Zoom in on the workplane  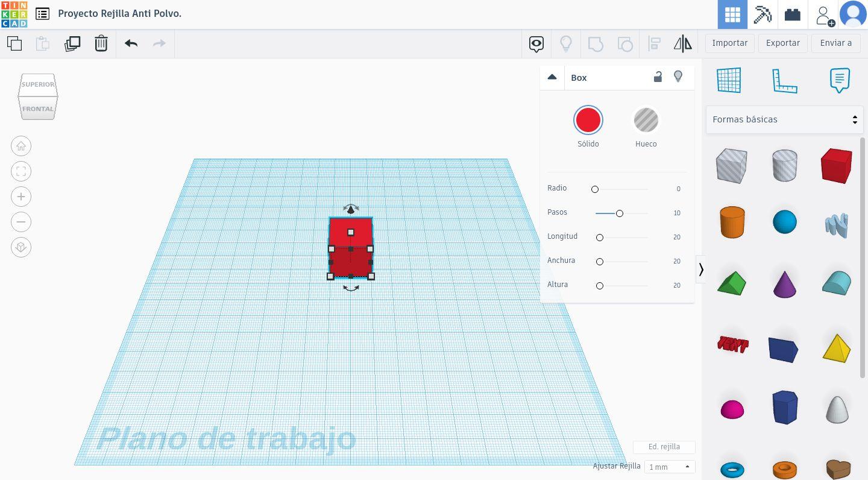coord(21,197)
